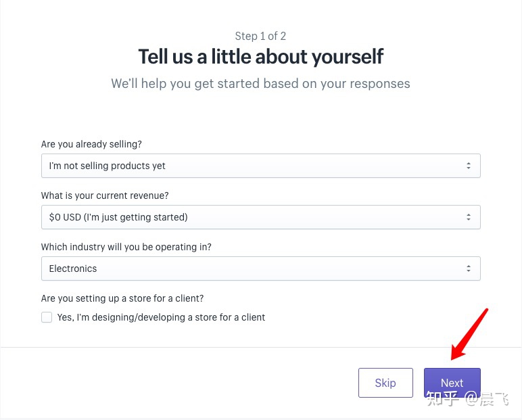Click the horizontal divider above the buttons
Image resolution: width=522 pixels, height=420 pixels.
[261, 348]
